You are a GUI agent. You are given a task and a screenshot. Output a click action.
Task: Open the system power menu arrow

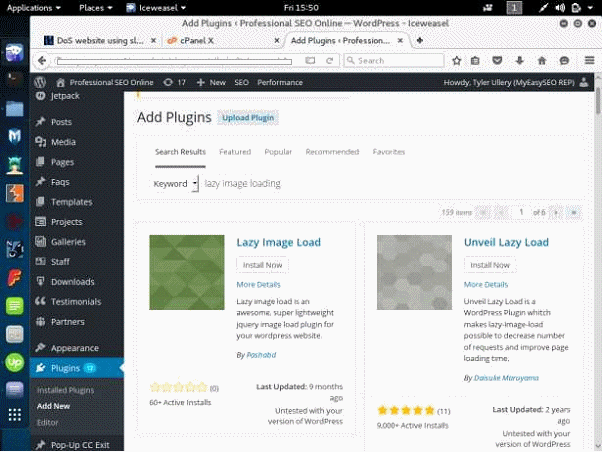pos(590,7)
